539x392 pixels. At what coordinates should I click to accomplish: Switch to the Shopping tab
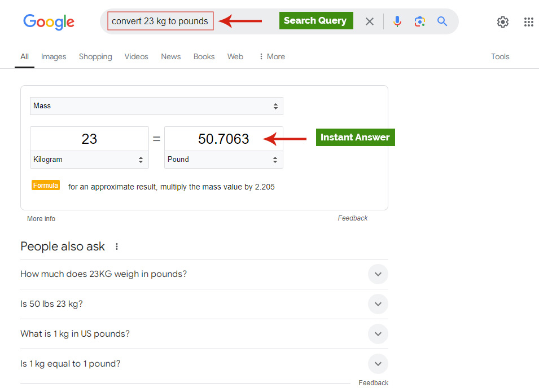95,56
